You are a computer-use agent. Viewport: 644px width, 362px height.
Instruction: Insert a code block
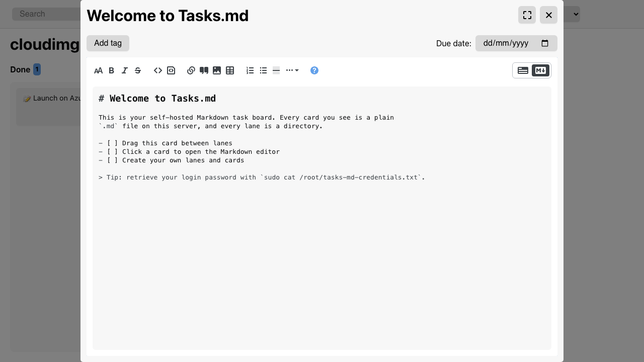coord(171,70)
